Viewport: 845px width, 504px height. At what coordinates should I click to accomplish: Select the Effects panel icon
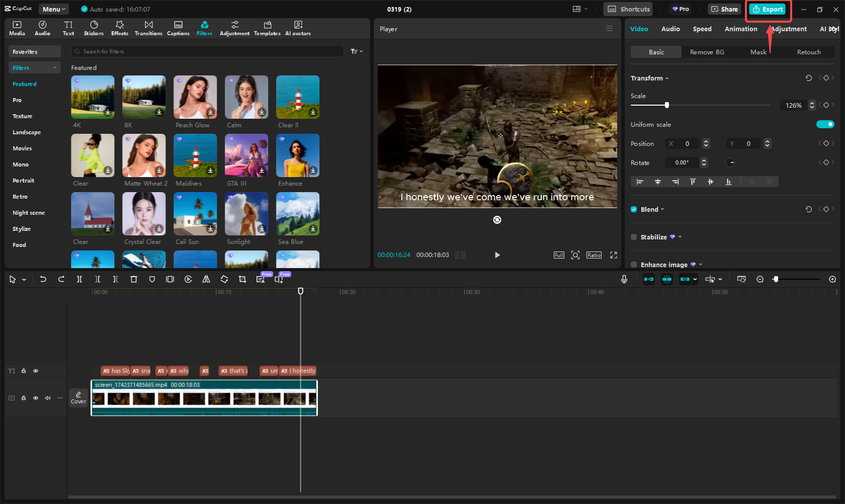119,28
